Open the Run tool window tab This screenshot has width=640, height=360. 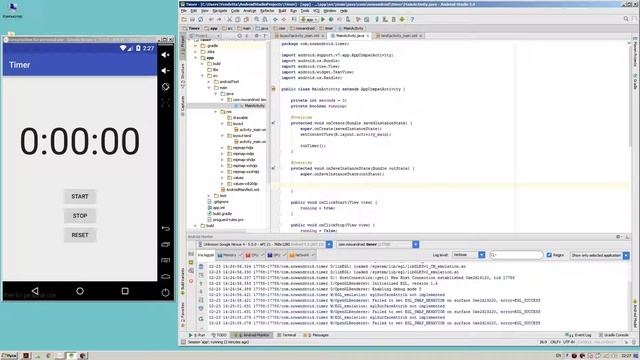point(197,335)
